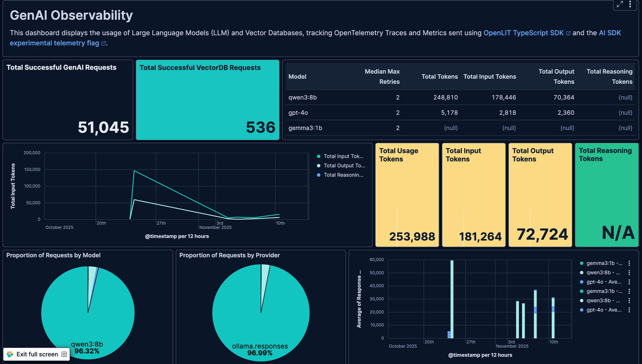642x364 pixels.
Task: Open options for first qwen3:8b legend entry
Action: 629,272
